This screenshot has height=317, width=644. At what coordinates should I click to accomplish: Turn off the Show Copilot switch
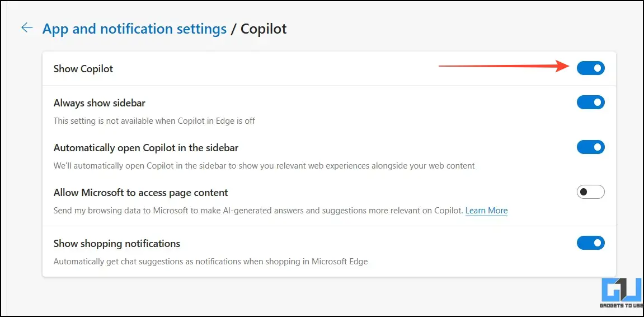coord(591,68)
